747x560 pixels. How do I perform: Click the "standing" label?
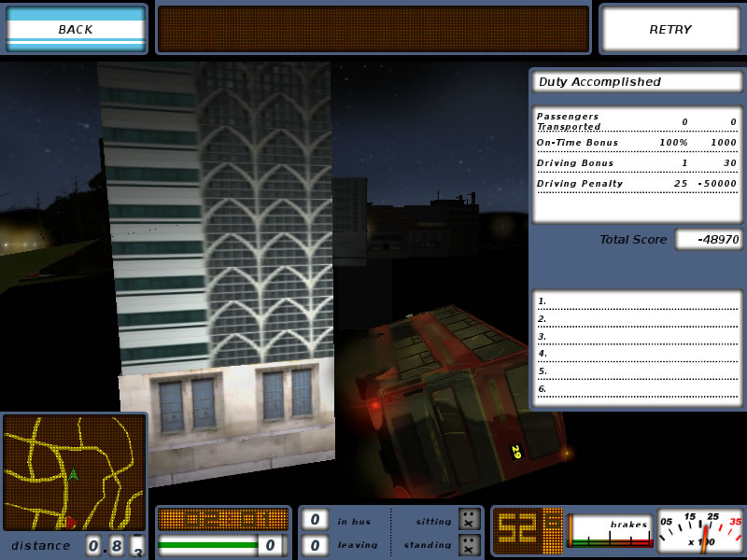point(428,545)
